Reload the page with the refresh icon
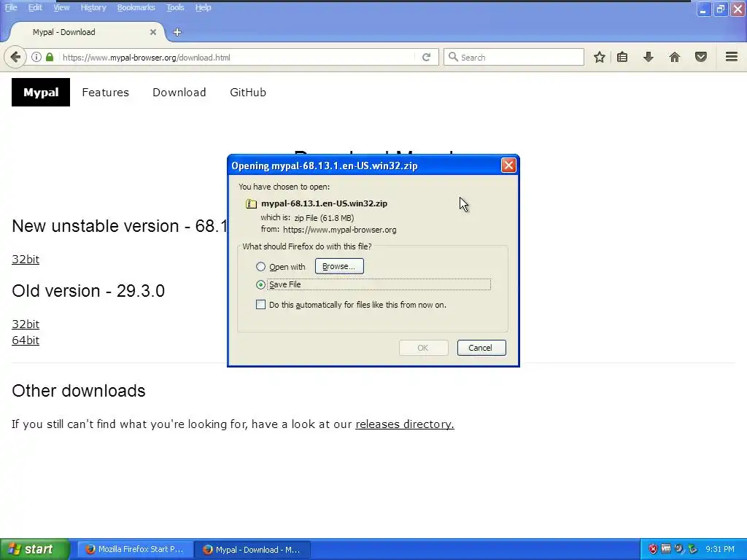This screenshot has height=560, width=747. point(426,57)
